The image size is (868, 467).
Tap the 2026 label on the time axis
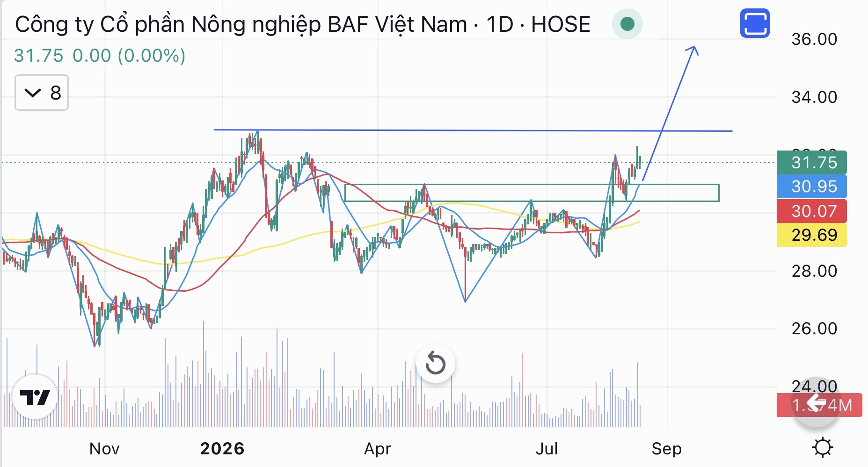[222, 449]
